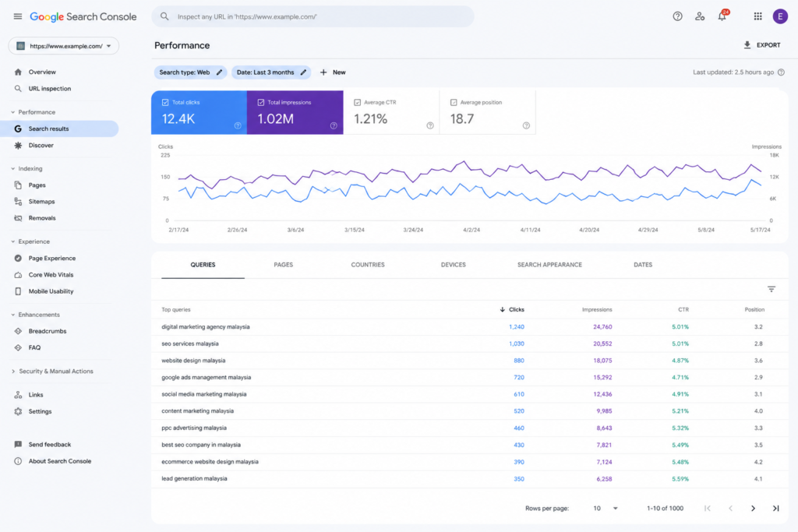This screenshot has width=798, height=532.
Task: Go to next page of results
Action: pyautogui.click(x=754, y=508)
